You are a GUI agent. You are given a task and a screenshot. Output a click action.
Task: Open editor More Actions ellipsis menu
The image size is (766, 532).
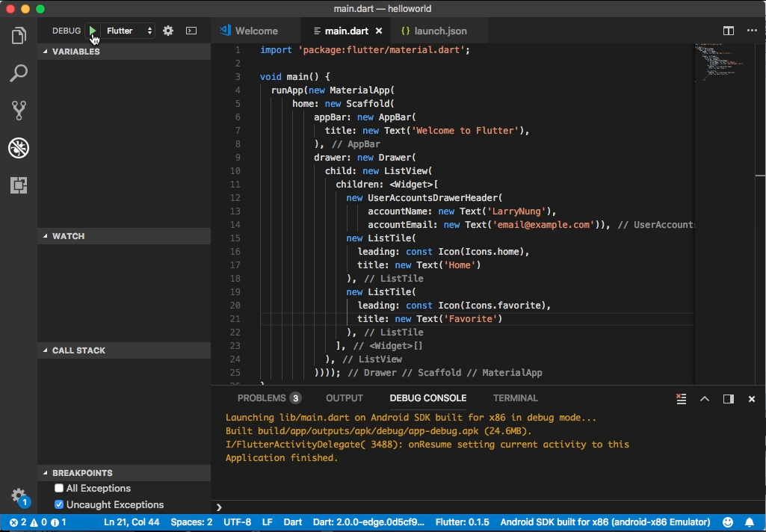(x=752, y=31)
